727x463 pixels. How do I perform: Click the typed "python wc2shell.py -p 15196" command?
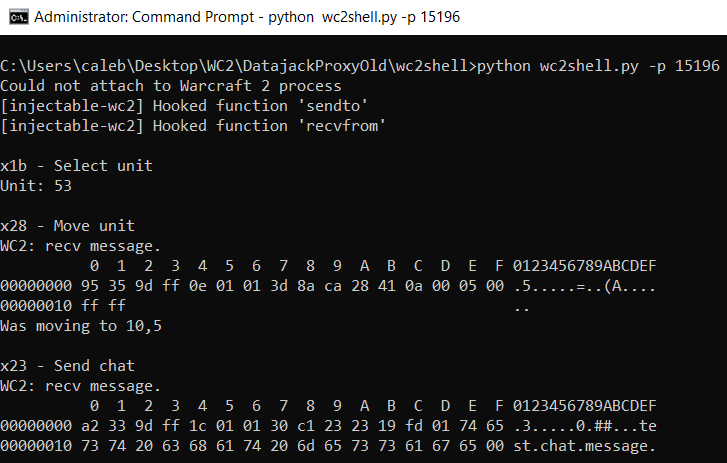[599, 66]
